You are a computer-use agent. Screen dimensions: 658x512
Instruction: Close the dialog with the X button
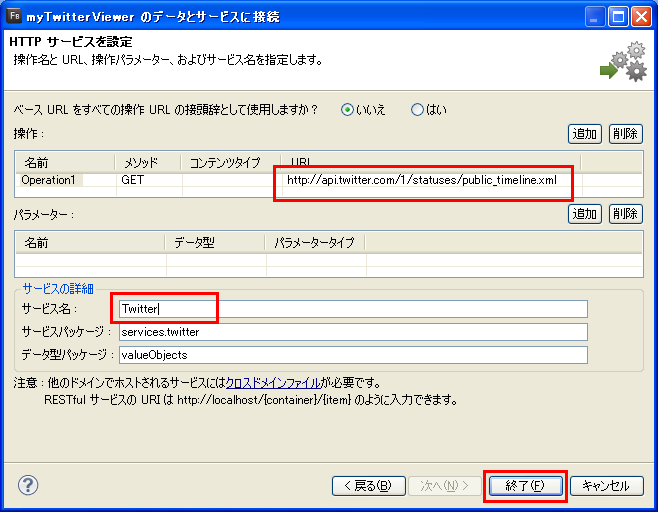tap(642, 17)
